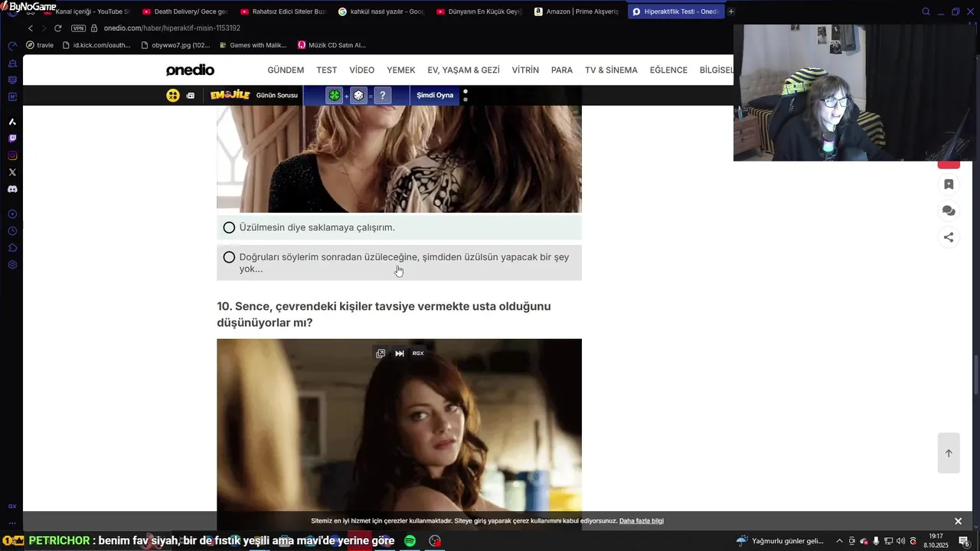Click the search tabs magnifier icon
The image size is (980, 551).
coord(926,11)
